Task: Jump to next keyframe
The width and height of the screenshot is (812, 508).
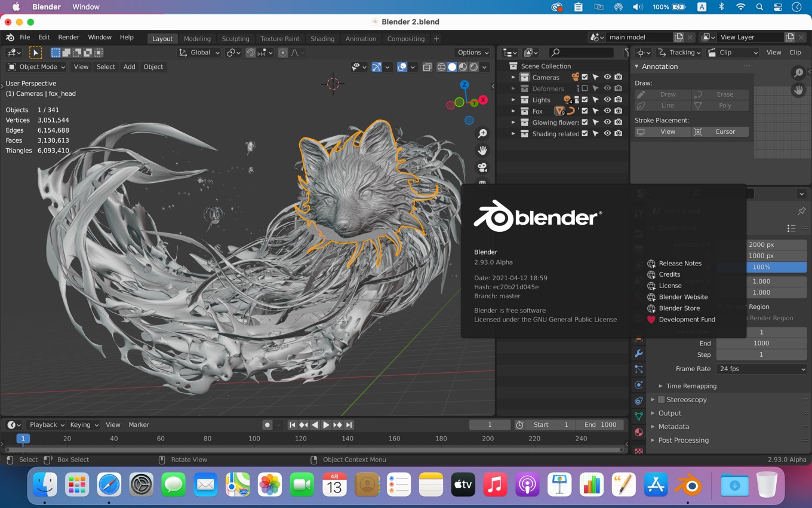Action: click(337, 425)
